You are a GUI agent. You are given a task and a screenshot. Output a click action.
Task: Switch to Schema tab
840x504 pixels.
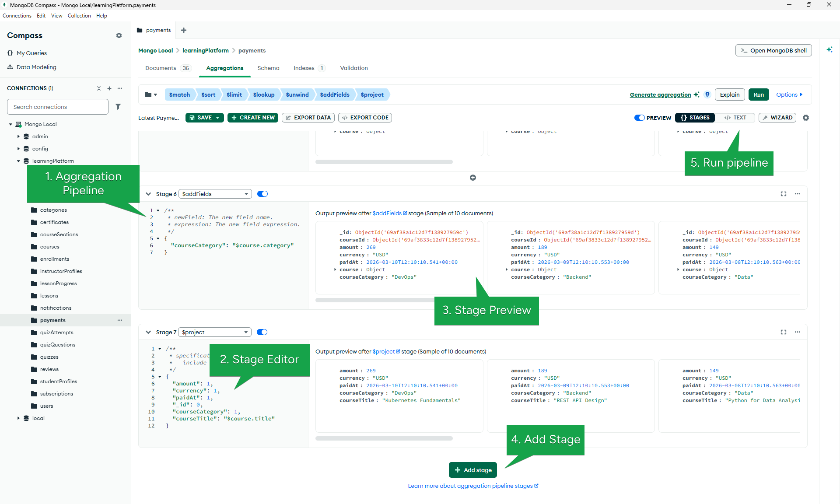[x=268, y=68]
